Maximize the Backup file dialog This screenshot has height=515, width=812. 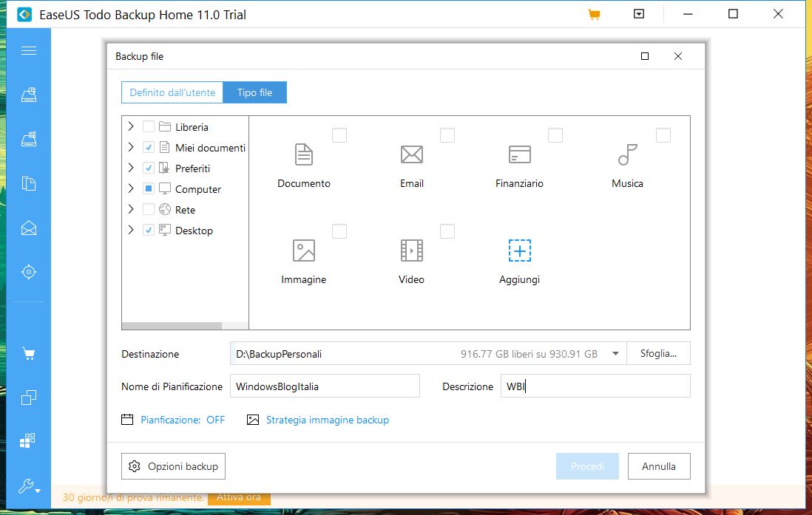(645, 56)
